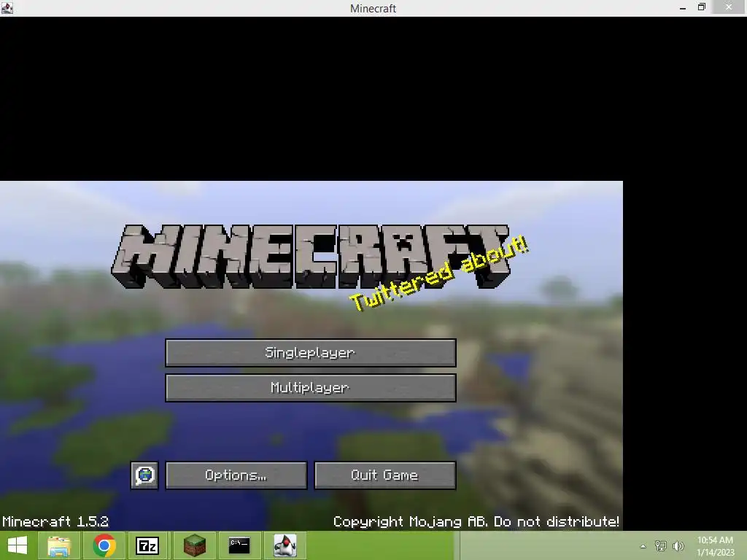Click the Copyright Mojang AB text
The image size is (747, 560).
476,521
